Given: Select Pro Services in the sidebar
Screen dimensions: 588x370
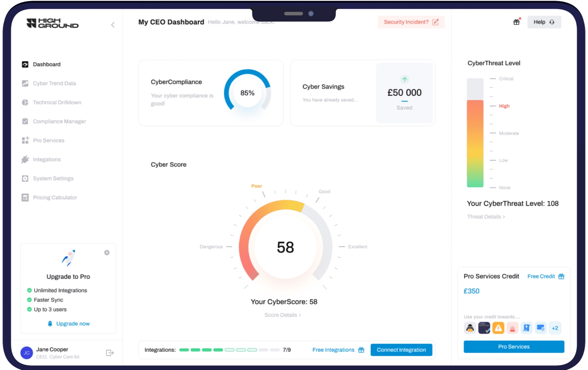Looking at the screenshot, I should 49,140.
